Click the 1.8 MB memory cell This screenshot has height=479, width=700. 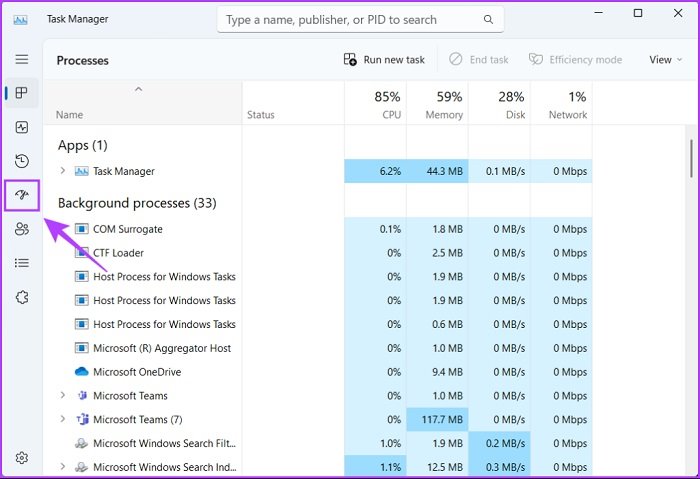(x=438, y=229)
